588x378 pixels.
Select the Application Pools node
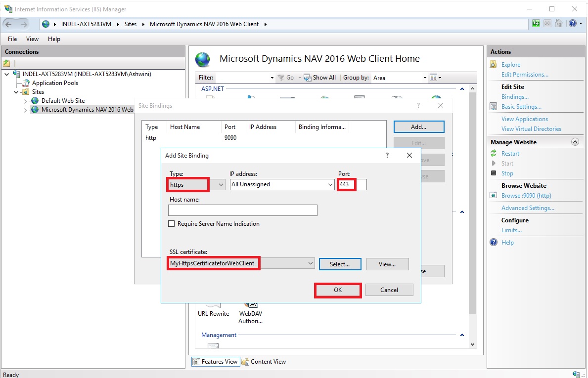tap(55, 83)
